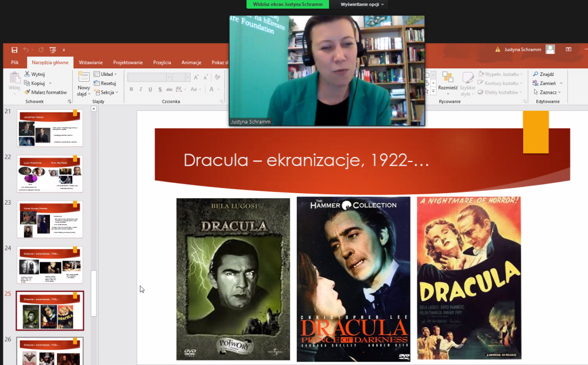Viewport: 588px width, 365px height.
Task: Select slide 24 thumbnail in panel
Action: coord(50,264)
